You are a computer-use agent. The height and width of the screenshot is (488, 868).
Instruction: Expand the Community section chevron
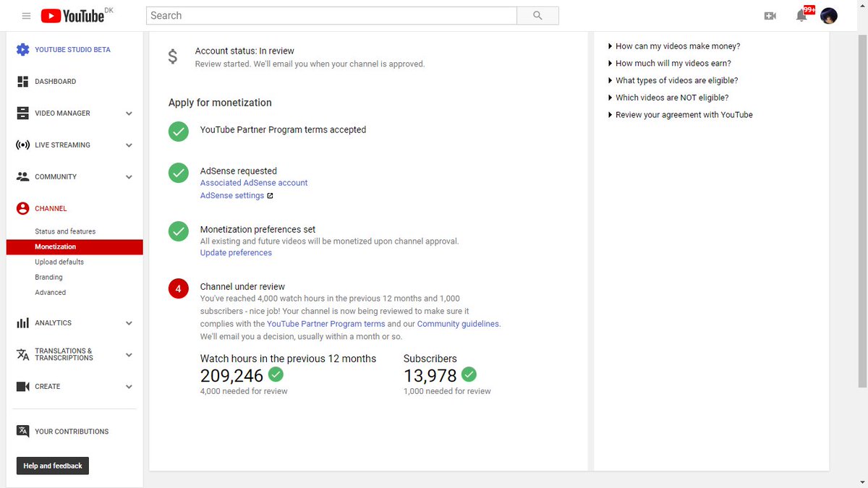click(x=129, y=177)
